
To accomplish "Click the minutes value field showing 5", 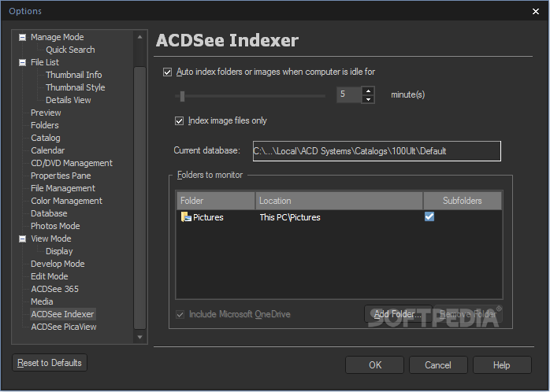I will pos(349,94).
